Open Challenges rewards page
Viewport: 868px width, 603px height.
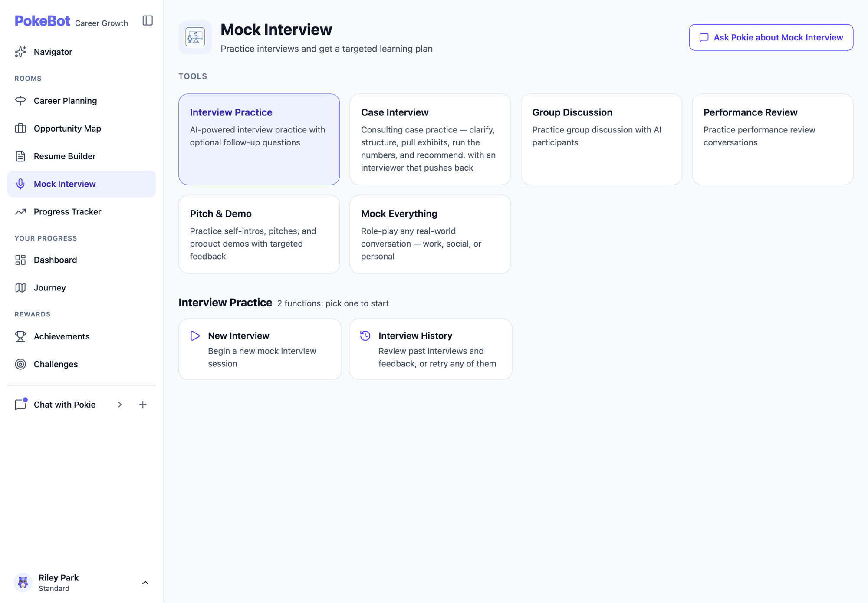pyautogui.click(x=82, y=364)
